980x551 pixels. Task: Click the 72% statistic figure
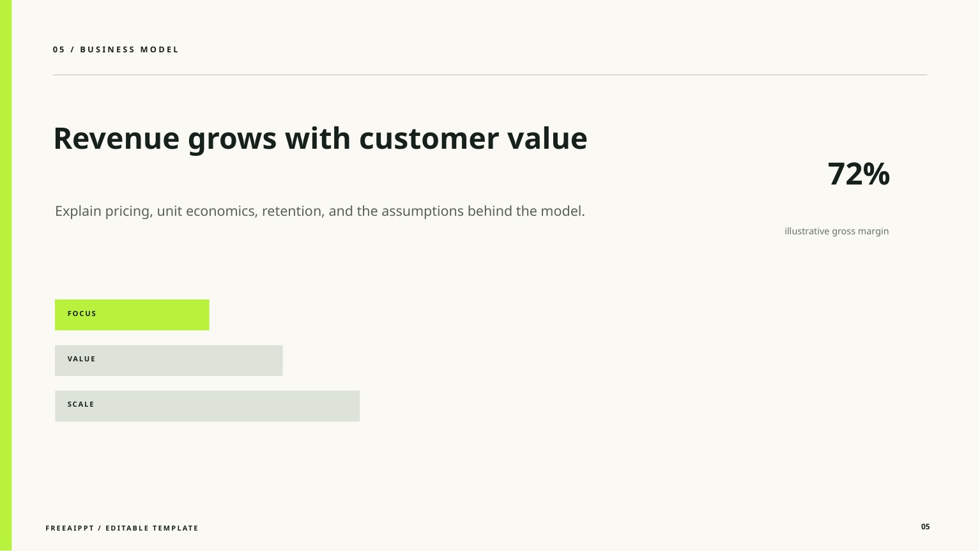[x=858, y=174]
